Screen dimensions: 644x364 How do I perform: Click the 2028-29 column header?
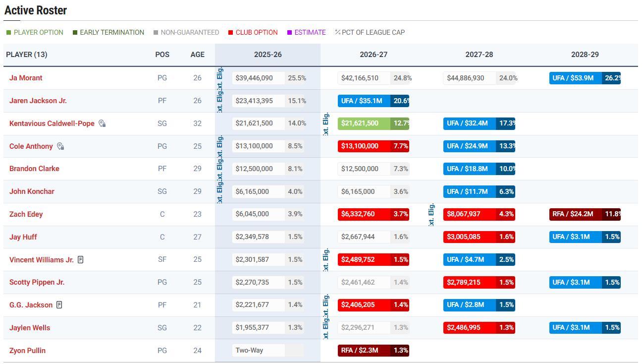(x=585, y=55)
